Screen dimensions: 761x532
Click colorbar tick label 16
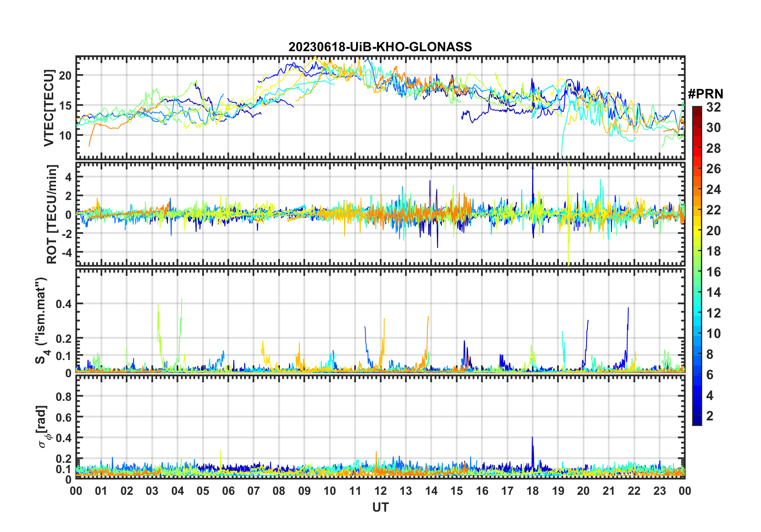coord(713,272)
